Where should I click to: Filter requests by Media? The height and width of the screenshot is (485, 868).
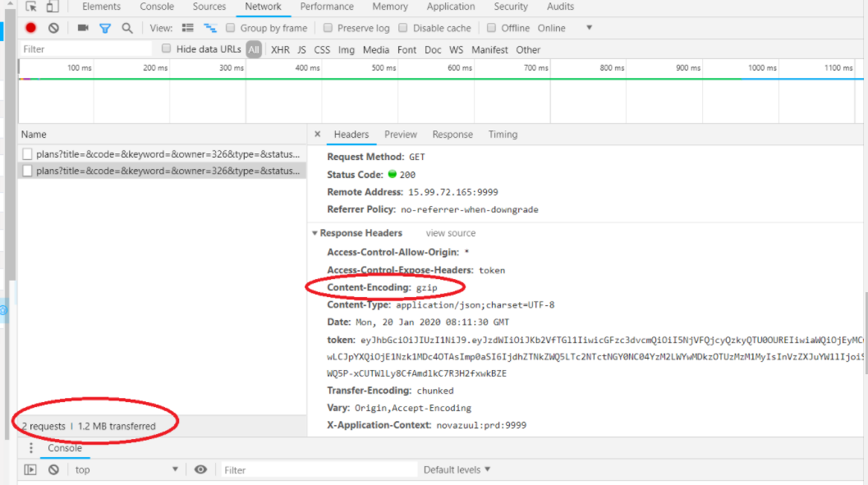376,50
